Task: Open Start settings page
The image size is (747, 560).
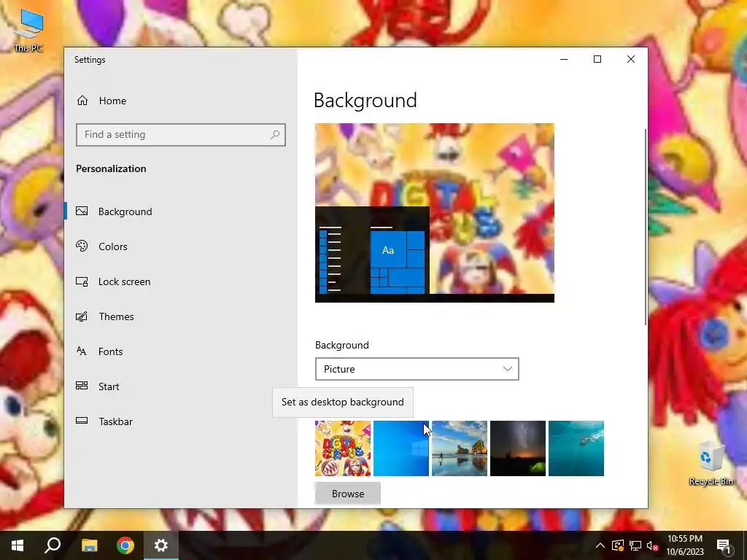Action: click(x=181, y=386)
